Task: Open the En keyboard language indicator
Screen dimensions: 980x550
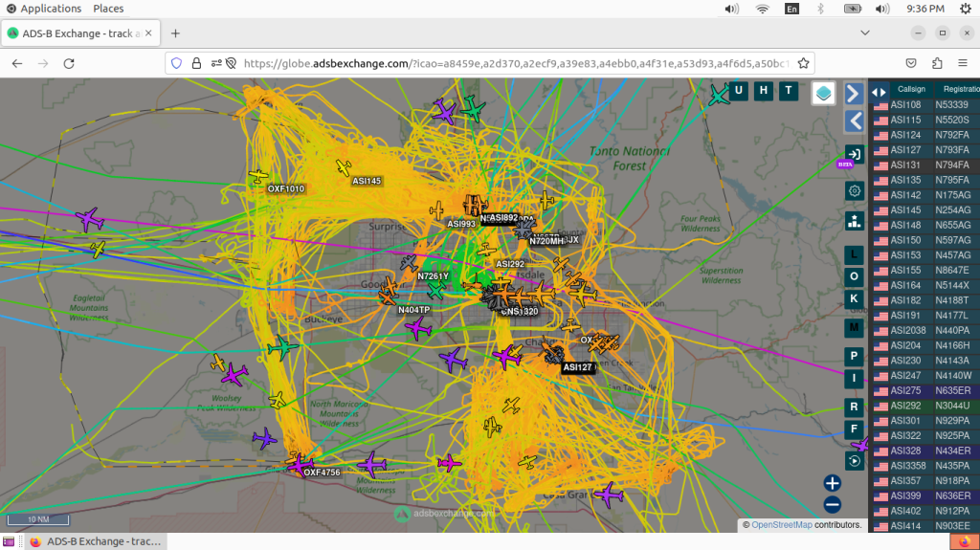Action: point(791,8)
